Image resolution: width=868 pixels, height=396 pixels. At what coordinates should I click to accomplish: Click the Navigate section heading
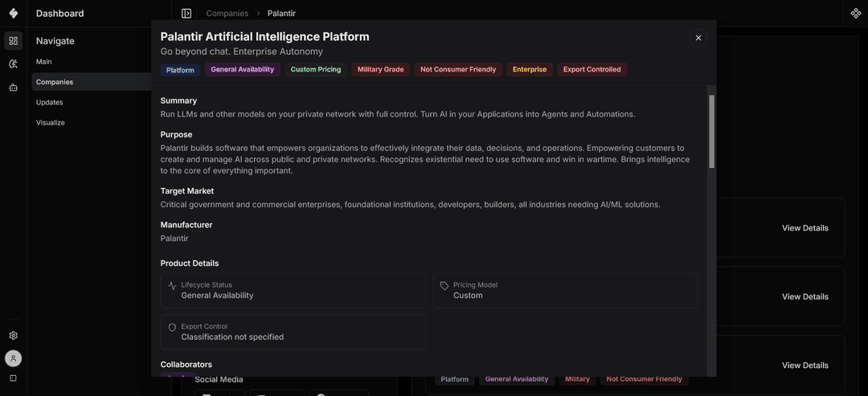(x=55, y=41)
